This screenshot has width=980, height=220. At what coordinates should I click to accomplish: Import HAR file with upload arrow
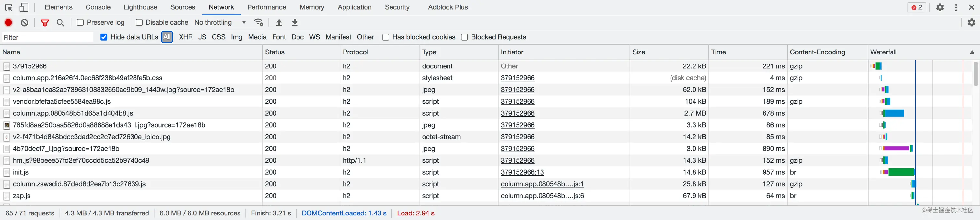coord(279,22)
